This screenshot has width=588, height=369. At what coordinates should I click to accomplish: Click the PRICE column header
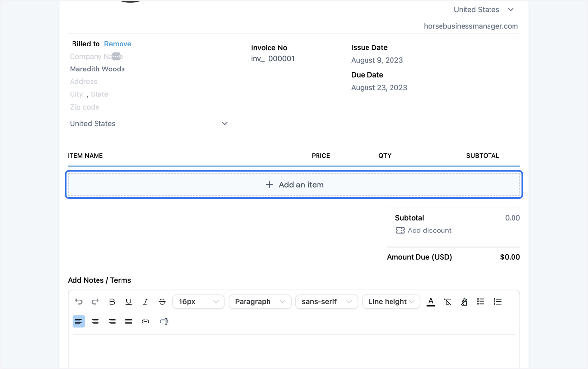click(321, 156)
